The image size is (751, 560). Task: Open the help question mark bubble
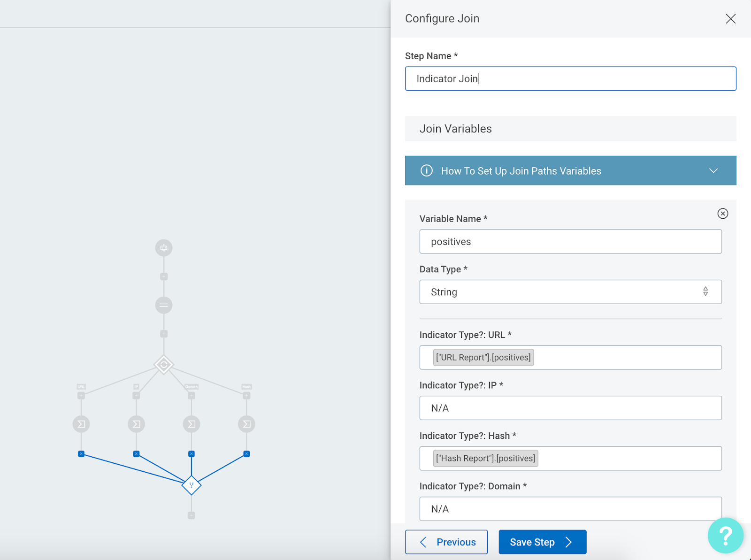pos(725,535)
